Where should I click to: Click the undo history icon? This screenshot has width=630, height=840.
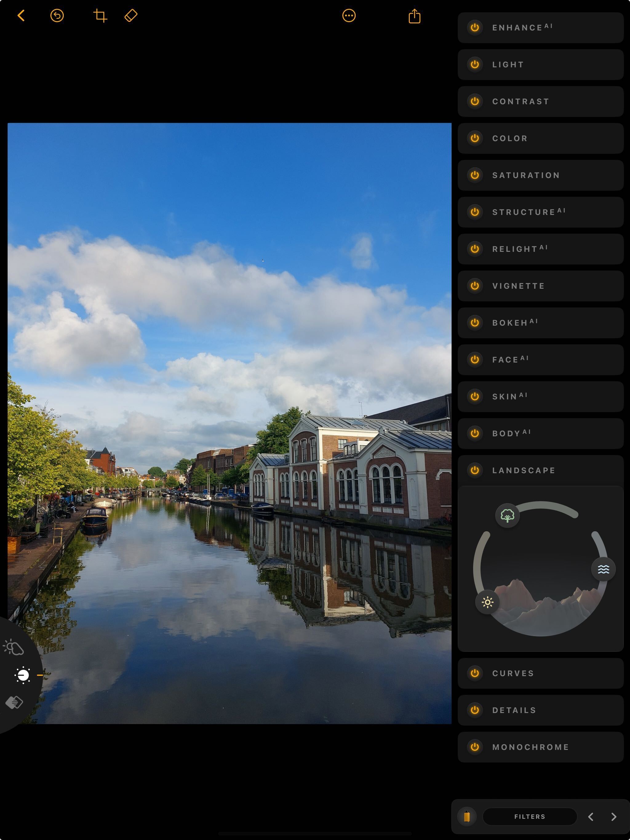[57, 16]
